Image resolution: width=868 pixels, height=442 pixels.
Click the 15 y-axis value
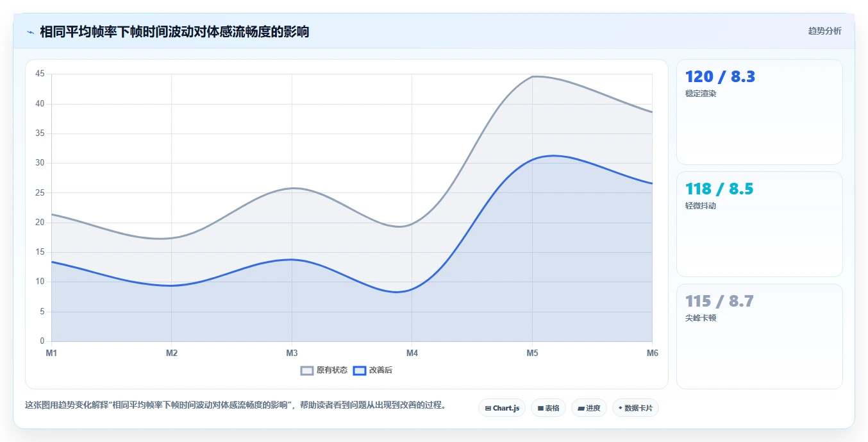coord(40,252)
